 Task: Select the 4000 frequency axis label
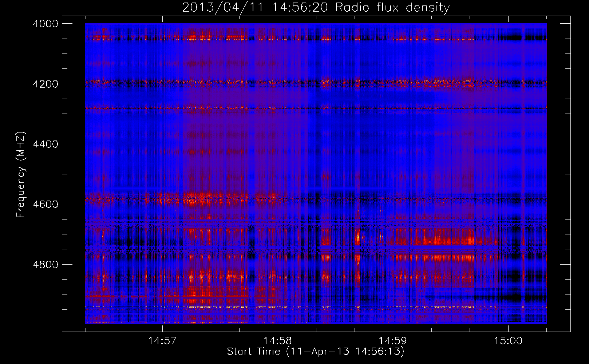(46, 24)
